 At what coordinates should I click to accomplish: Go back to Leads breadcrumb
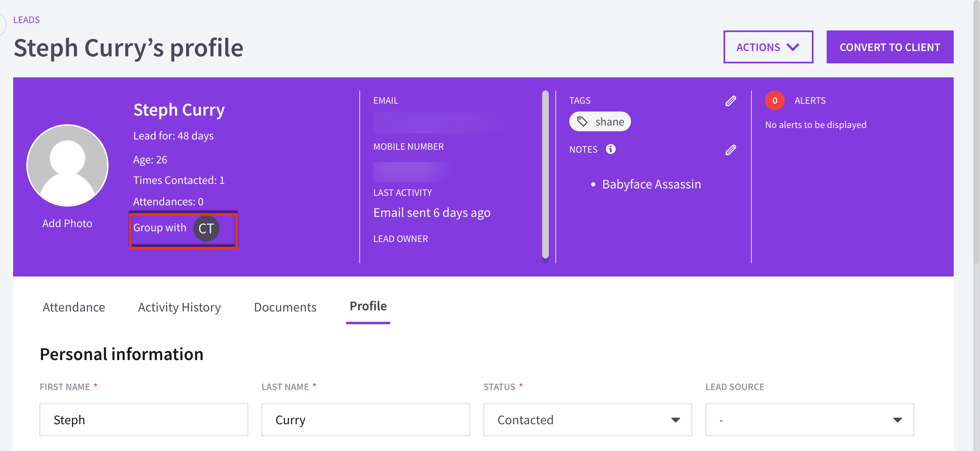coord(26,20)
